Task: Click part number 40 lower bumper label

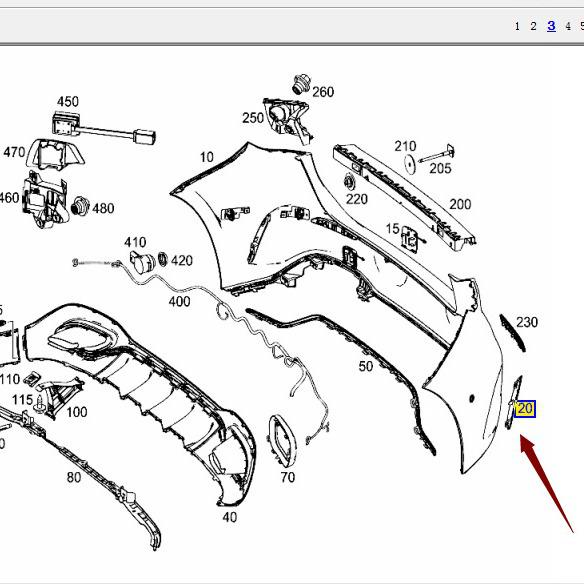Action: tap(230, 517)
